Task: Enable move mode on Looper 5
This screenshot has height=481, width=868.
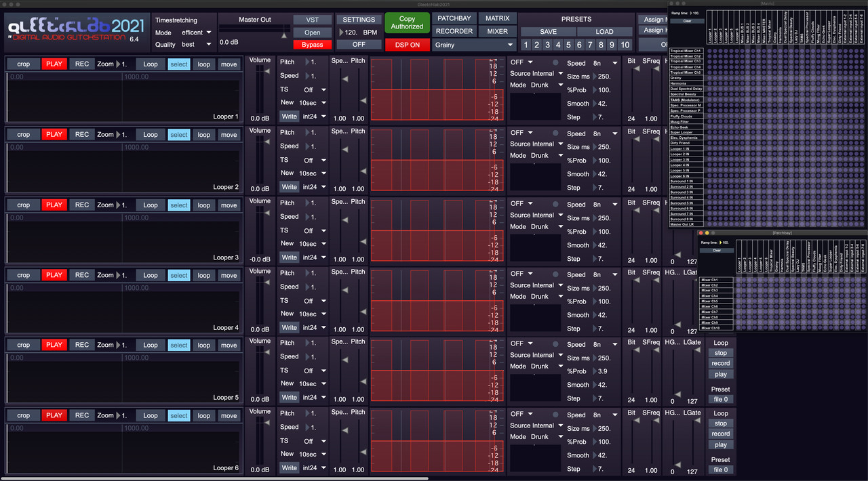Action: tap(229, 345)
